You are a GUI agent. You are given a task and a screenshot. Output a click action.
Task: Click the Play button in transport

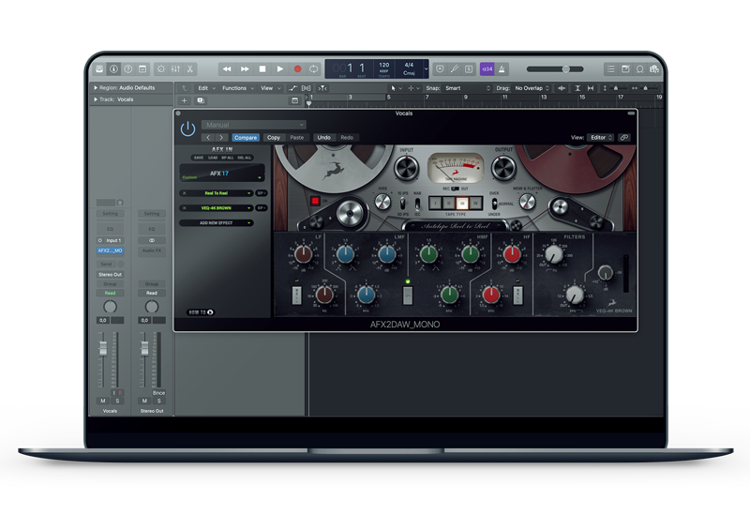click(280, 69)
